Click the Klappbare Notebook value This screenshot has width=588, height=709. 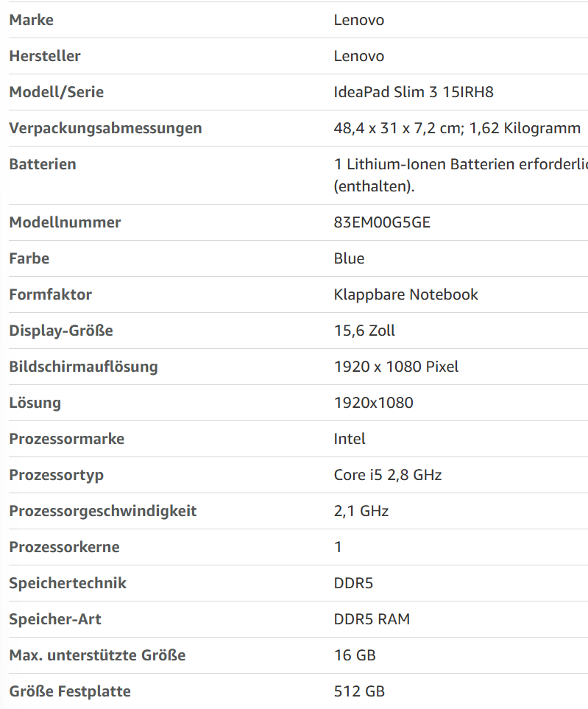click(x=406, y=294)
